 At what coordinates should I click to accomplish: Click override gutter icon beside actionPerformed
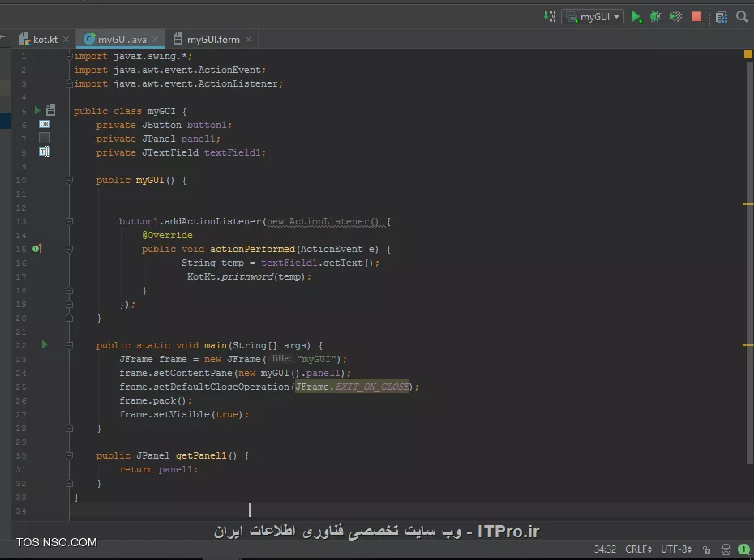tap(37, 249)
